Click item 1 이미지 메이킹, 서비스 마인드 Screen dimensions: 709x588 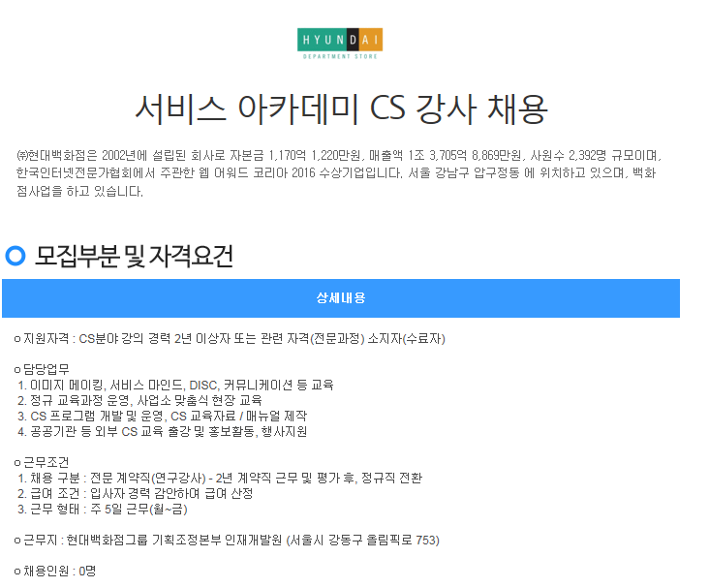(175, 385)
